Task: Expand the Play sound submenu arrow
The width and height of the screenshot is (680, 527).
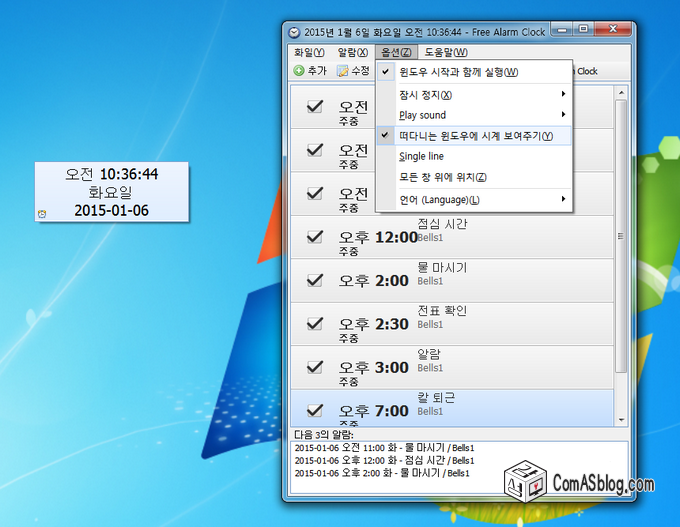Action: (563, 115)
